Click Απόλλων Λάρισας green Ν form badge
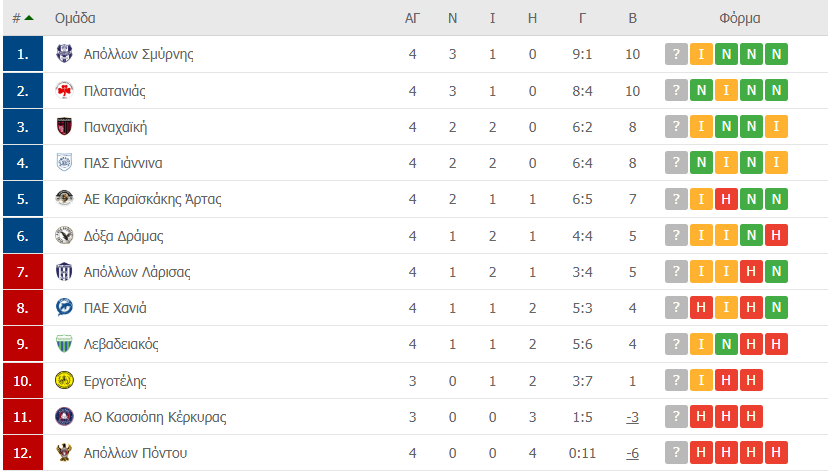This screenshot has width=833, height=472. (x=774, y=272)
